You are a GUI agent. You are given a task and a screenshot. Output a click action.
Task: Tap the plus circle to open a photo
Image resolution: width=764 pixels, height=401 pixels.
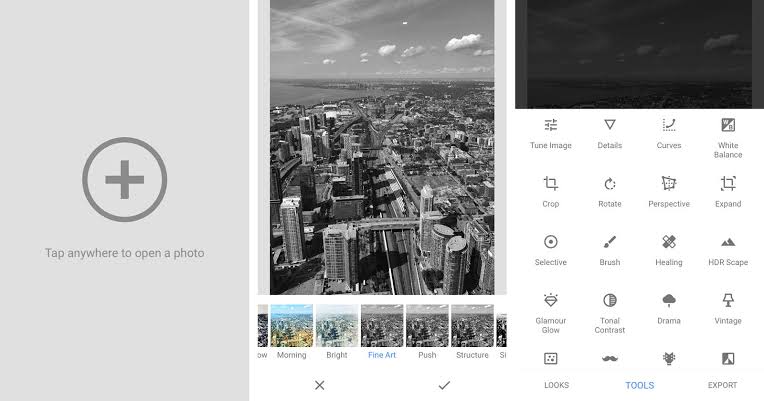[x=125, y=181]
